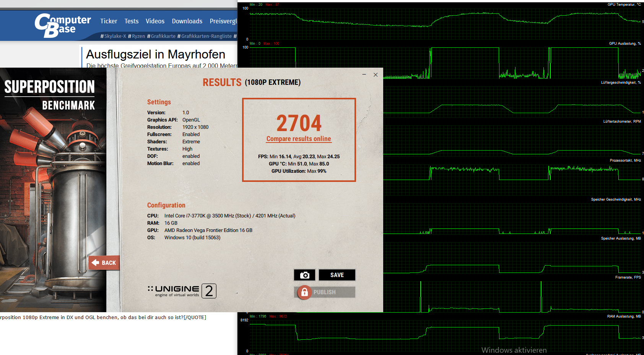The image size is (644, 355).
Task: Open Videos in the ComputerBase navigation
Action: 155,21
